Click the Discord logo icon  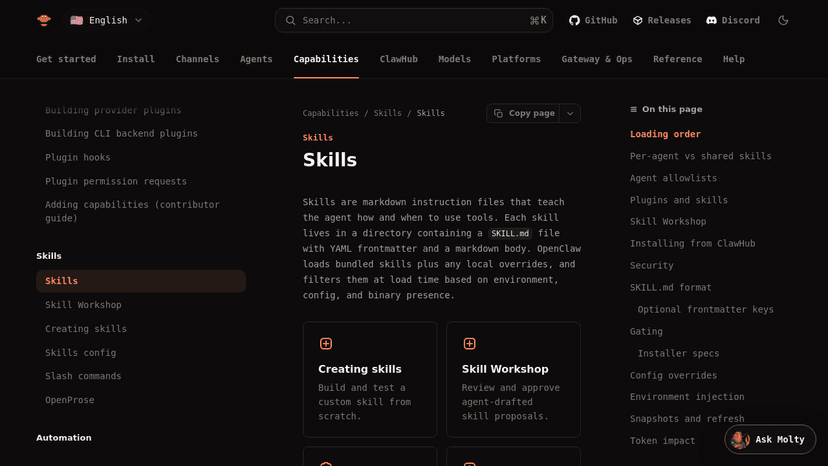coord(711,20)
